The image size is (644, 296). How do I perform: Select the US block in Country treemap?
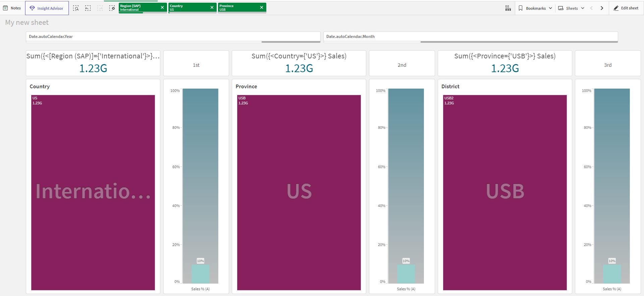[x=93, y=192]
